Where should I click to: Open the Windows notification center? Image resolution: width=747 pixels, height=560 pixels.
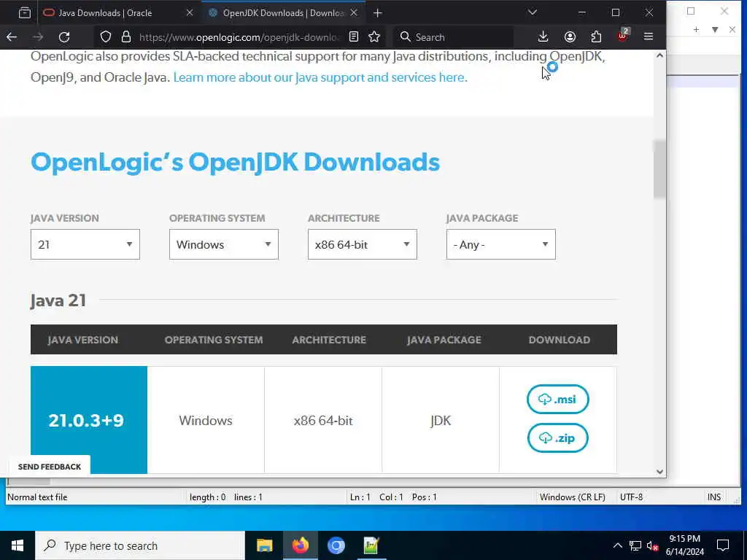(723, 545)
